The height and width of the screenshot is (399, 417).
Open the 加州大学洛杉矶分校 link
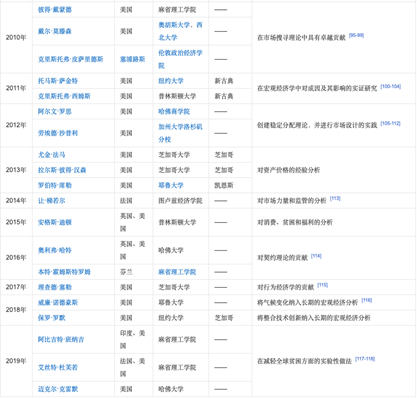point(180,133)
